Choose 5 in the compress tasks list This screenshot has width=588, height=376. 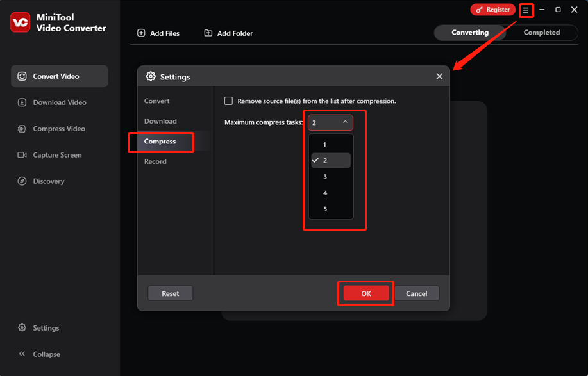331,209
